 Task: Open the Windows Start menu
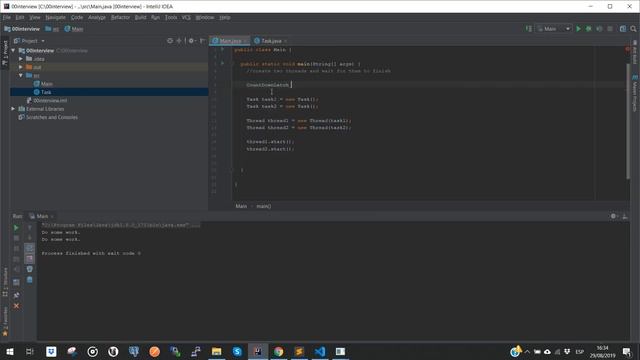point(10,351)
